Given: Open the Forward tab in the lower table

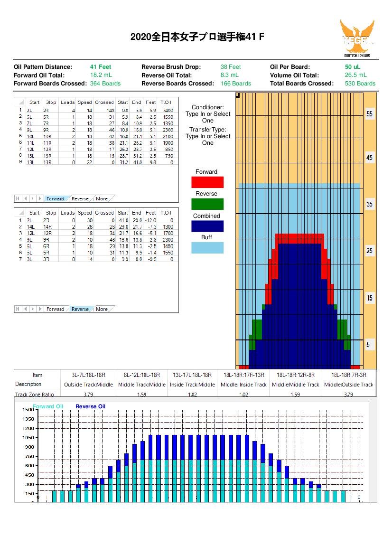Looking at the screenshot, I should coord(56,309).
